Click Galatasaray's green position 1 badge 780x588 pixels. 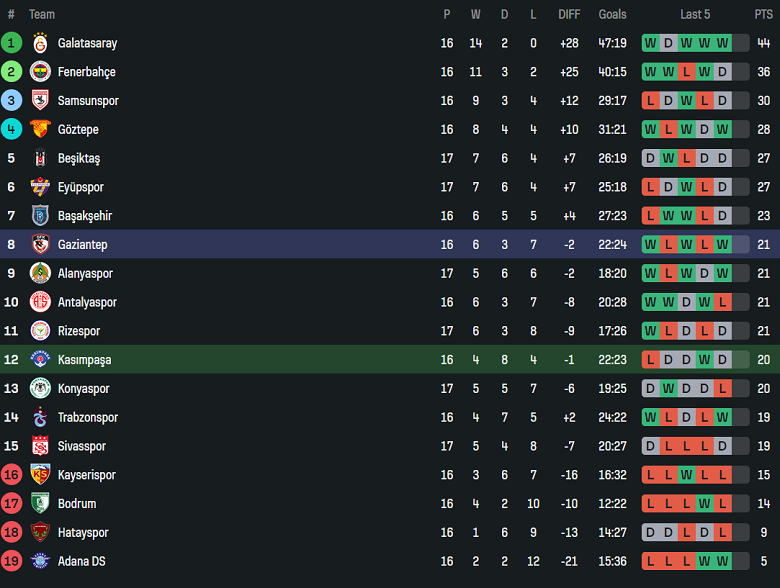11,43
